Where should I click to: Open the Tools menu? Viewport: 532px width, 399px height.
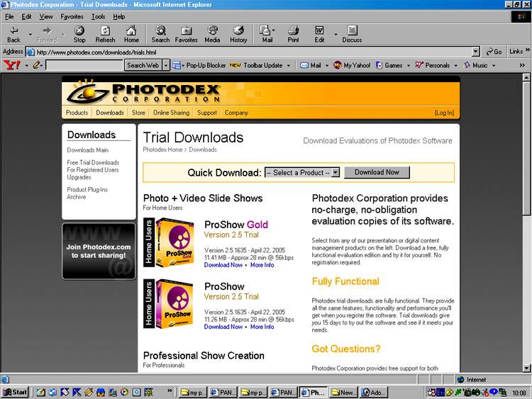click(x=98, y=16)
